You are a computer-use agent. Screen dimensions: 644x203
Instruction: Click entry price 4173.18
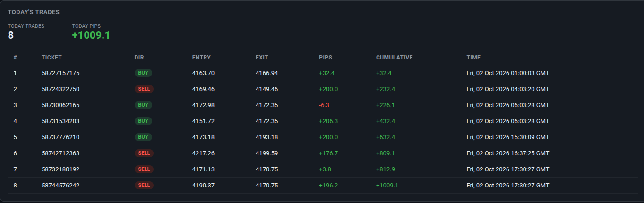click(x=203, y=137)
